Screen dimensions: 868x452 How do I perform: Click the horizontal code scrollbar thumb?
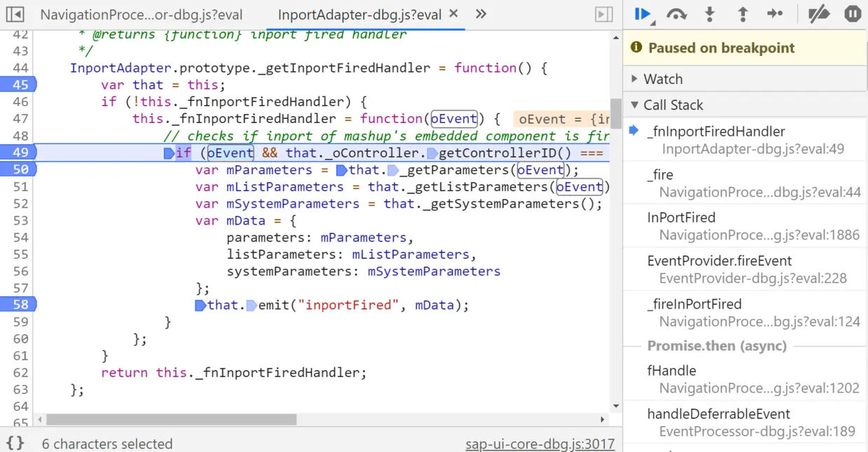tap(171, 420)
